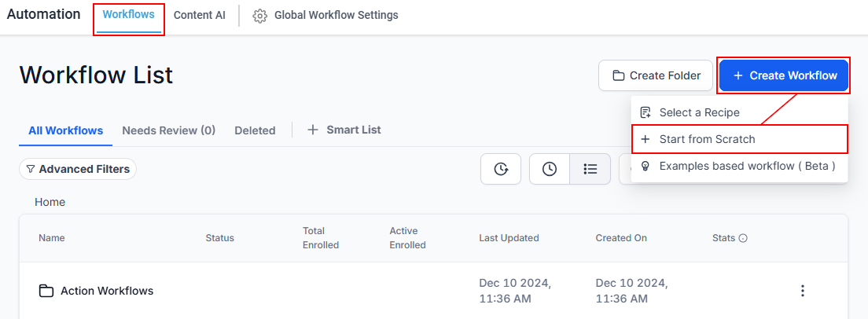Open three-dot menu for Action Workflows

click(x=802, y=291)
